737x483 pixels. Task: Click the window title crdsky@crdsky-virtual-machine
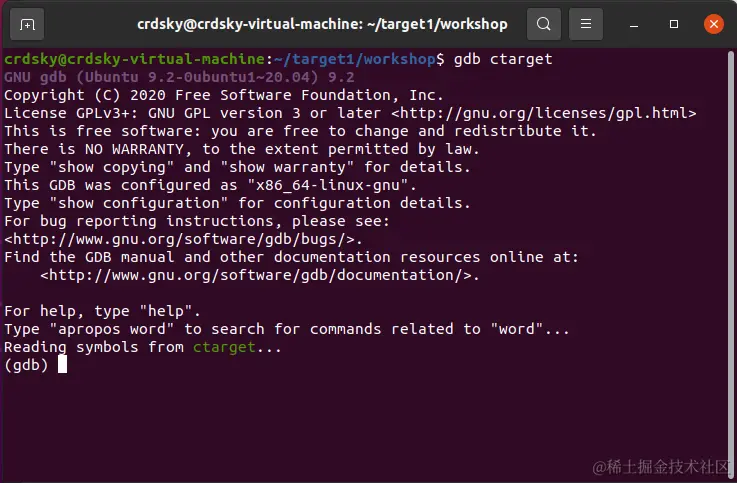point(322,24)
